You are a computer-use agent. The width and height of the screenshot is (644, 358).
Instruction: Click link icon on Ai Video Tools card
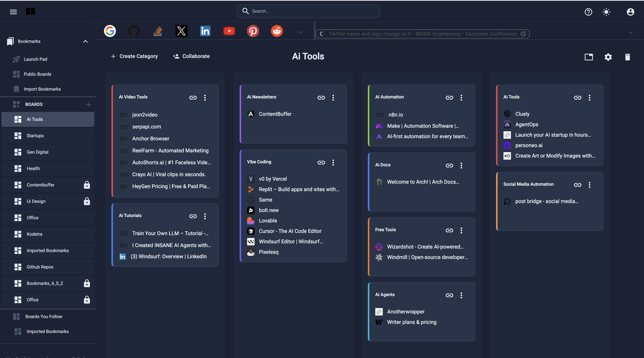tap(193, 98)
